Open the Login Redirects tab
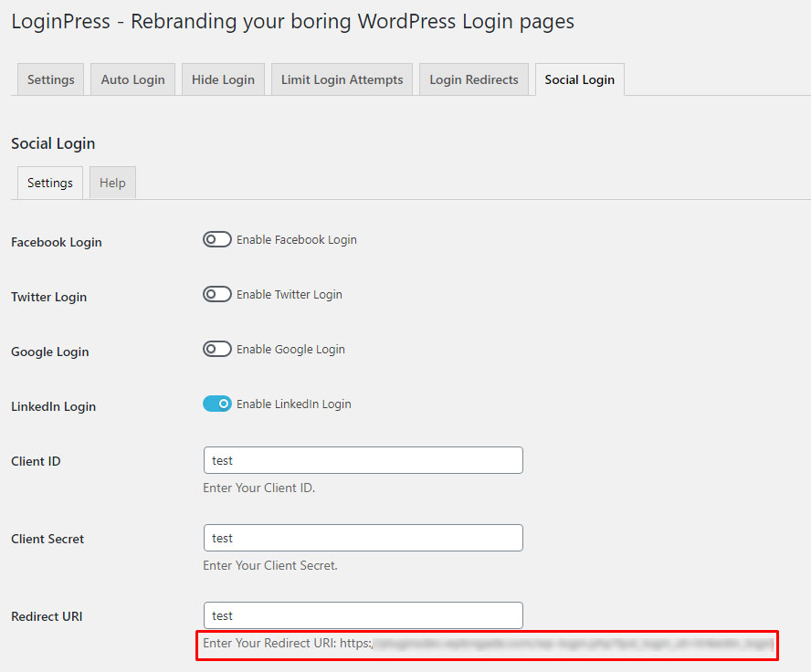811x672 pixels. coord(474,79)
